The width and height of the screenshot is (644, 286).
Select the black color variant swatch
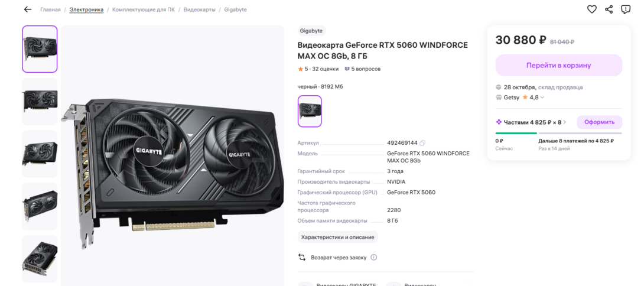[x=310, y=111]
